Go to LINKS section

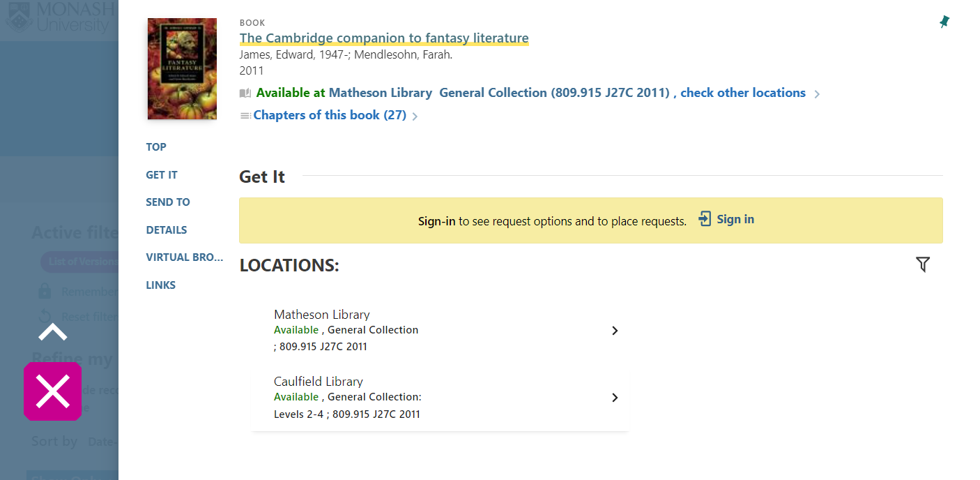[x=161, y=285]
